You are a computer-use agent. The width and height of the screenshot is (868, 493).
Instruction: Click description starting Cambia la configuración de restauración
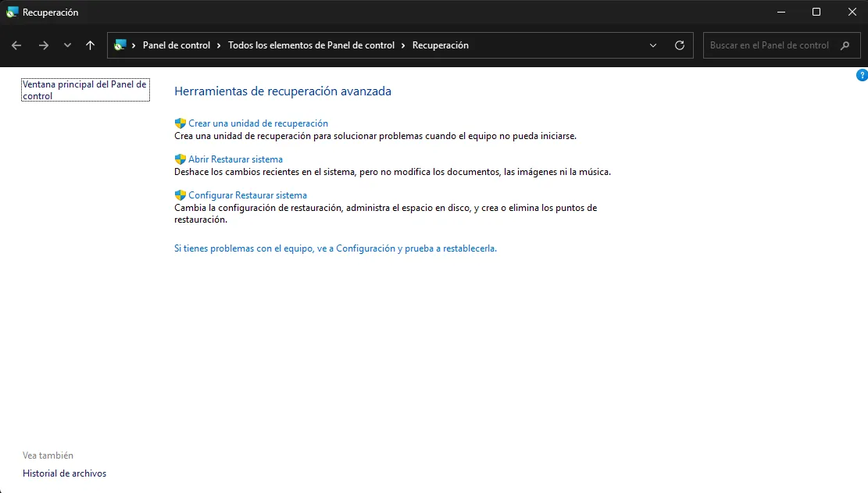click(386, 213)
